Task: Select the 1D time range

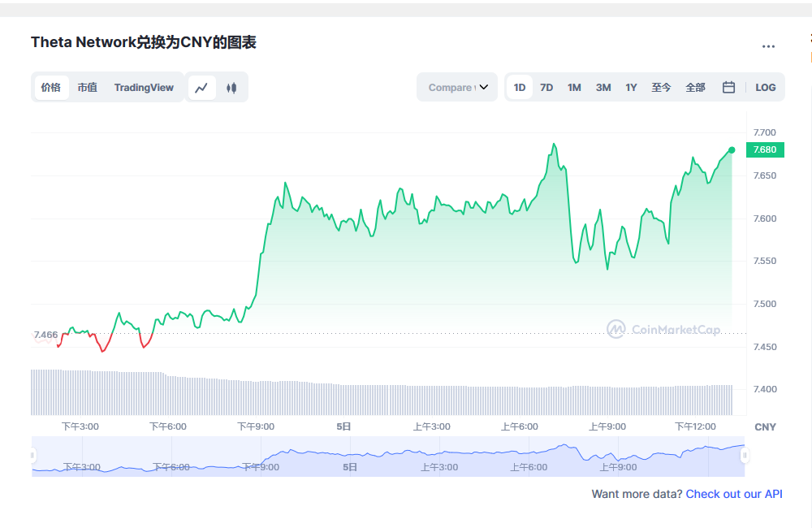Action: 520,87
